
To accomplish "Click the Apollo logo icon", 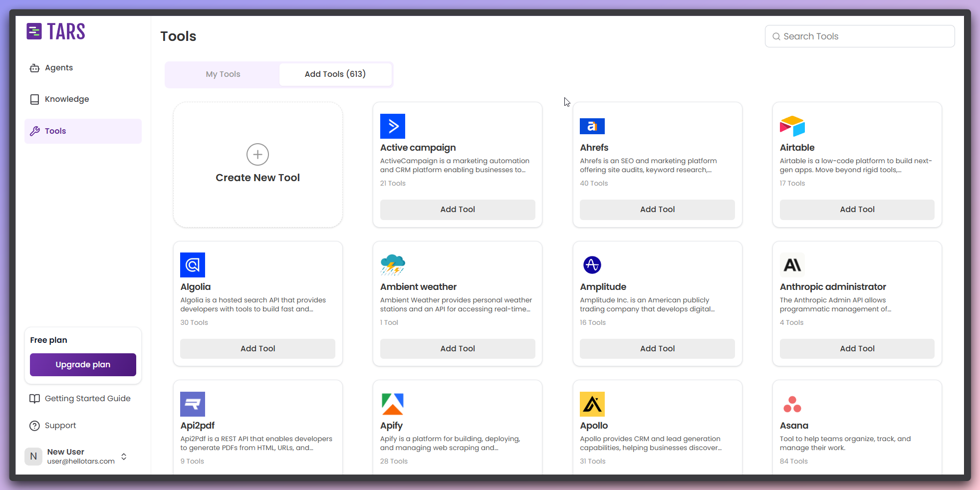I will click(x=592, y=404).
